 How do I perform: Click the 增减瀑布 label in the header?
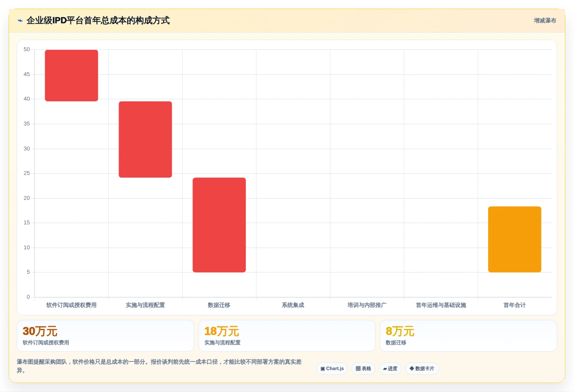click(545, 21)
